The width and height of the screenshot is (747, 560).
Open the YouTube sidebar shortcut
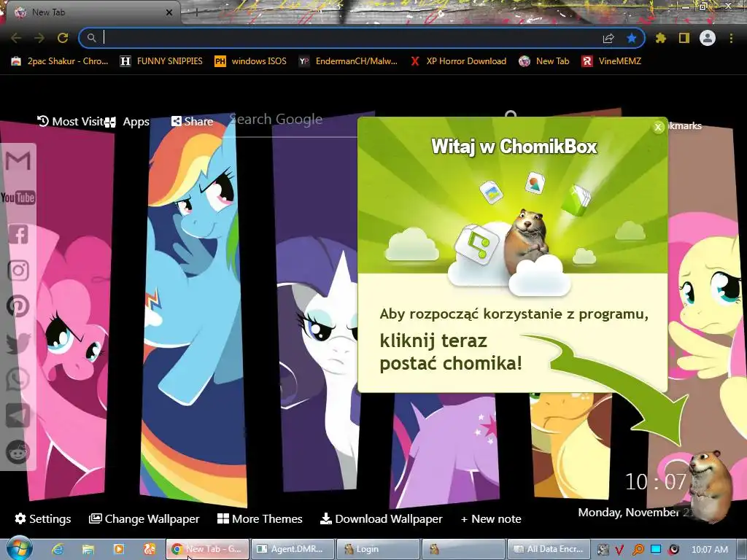[x=18, y=198]
